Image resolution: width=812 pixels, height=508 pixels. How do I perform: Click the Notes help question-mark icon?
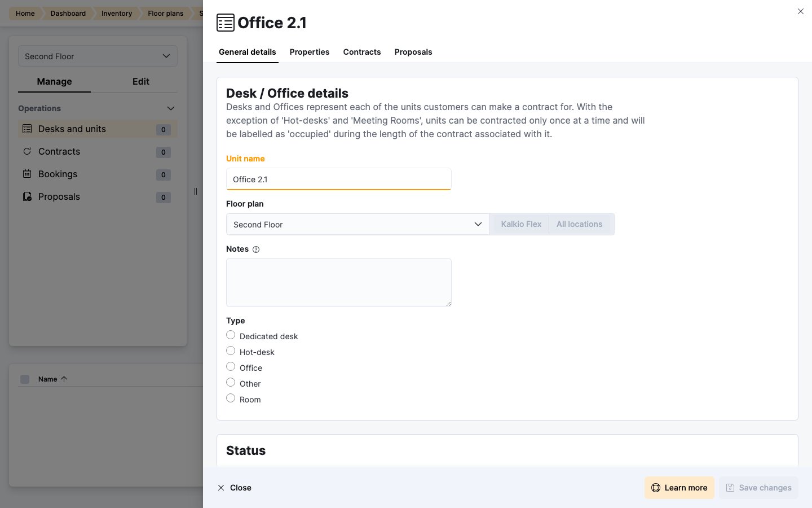256,249
